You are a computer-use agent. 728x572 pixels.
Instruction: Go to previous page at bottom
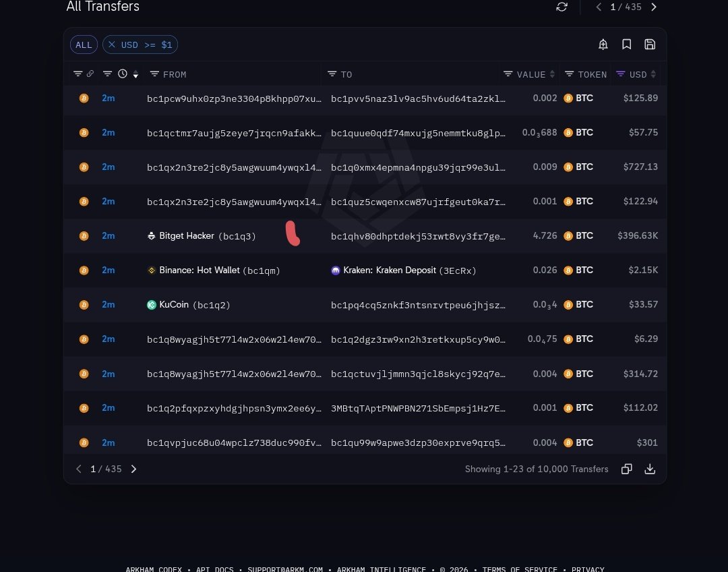[x=78, y=469]
